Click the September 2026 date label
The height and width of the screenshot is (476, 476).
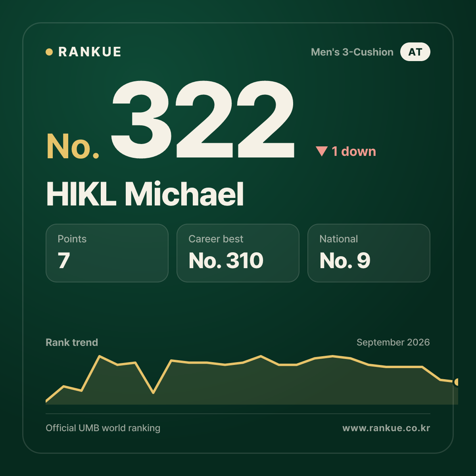(393, 342)
